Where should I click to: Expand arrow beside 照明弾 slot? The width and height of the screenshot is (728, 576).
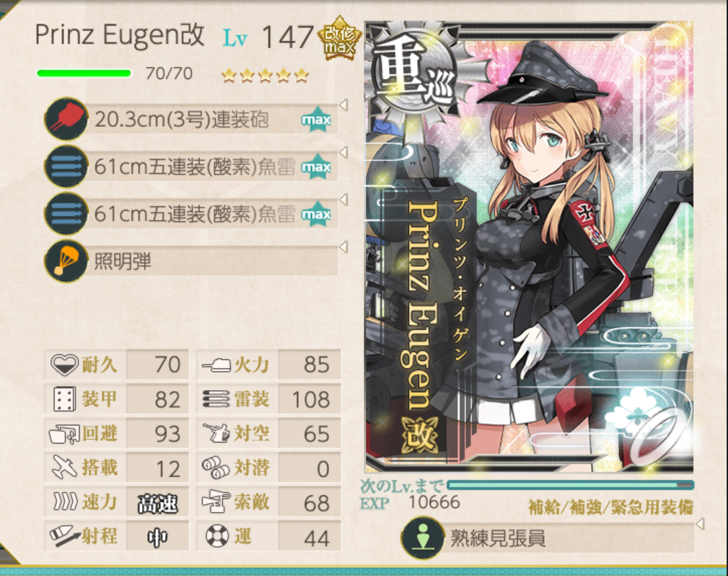[344, 246]
